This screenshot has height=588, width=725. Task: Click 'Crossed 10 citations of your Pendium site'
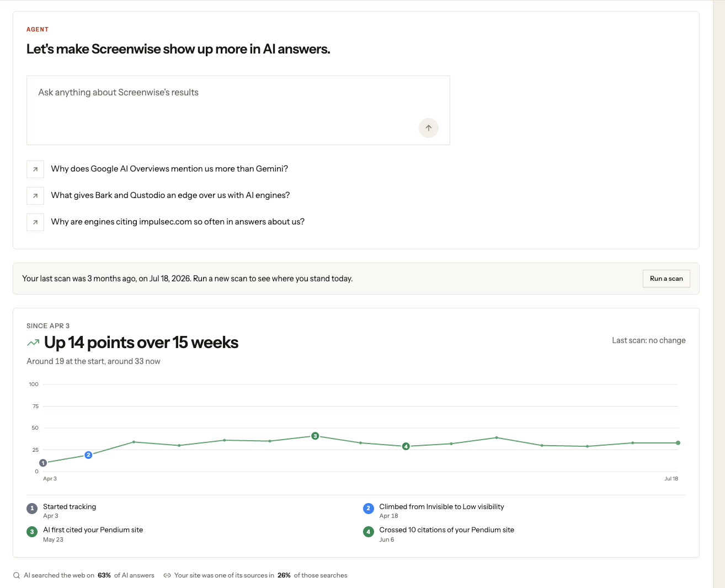tap(446, 530)
